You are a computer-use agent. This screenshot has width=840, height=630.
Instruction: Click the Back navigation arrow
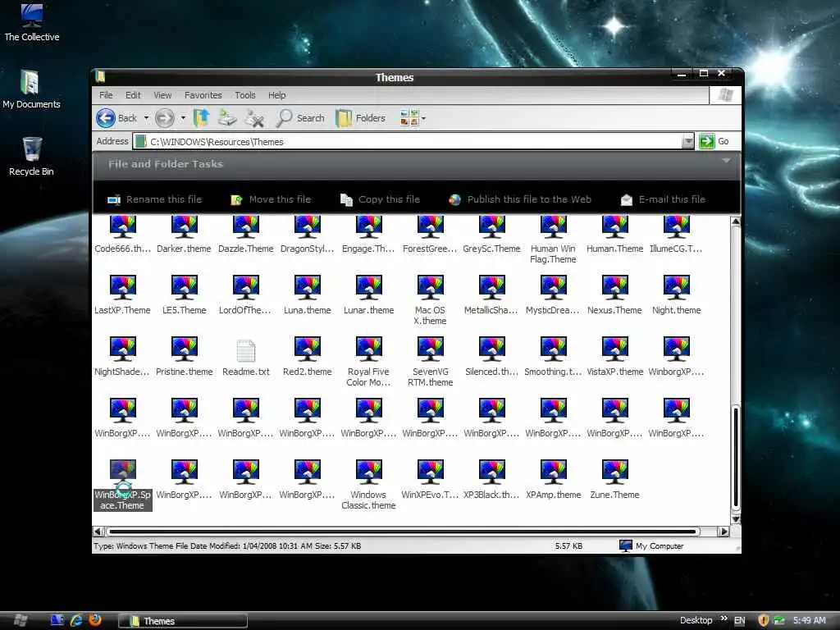[x=106, y=118]
